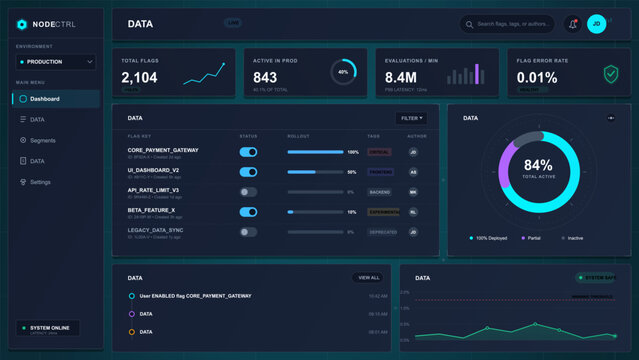Click the purple timeline circle in activity list
The image size is (639, 360).
click(x=132, y=314)
